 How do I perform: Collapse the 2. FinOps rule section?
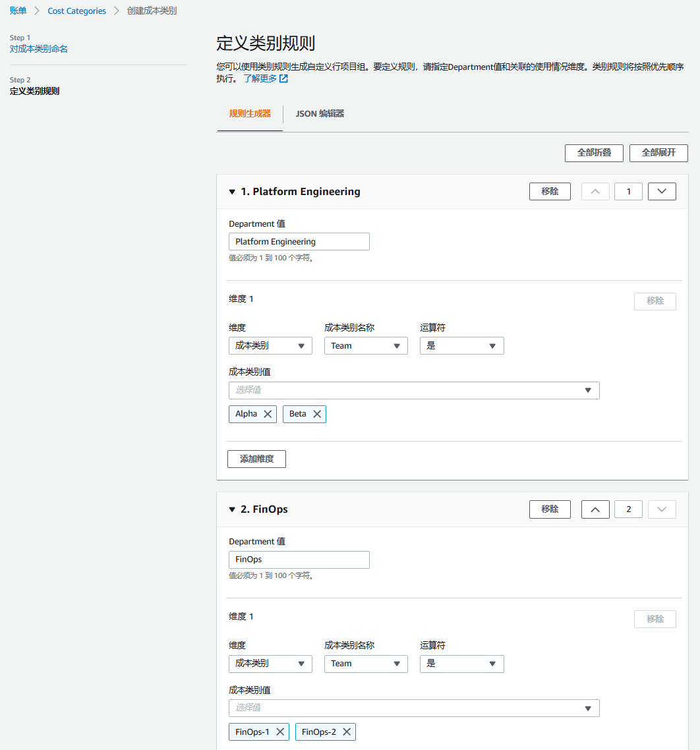coord(232,509)
